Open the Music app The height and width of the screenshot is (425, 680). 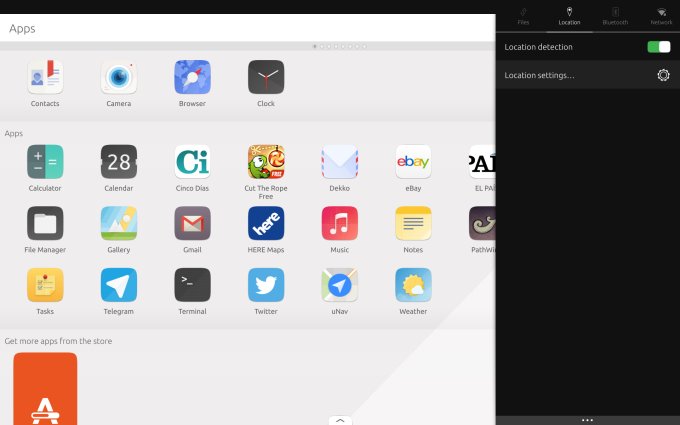click(x=340, y=223)
